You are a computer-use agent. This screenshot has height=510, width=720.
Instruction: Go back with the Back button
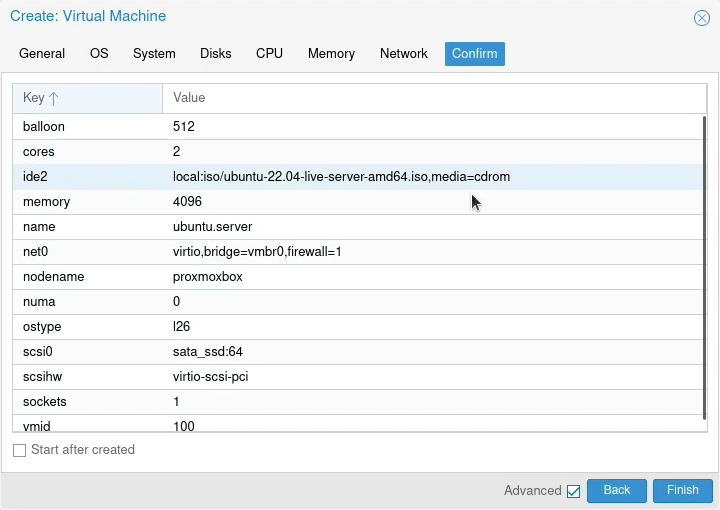[616, 490]
